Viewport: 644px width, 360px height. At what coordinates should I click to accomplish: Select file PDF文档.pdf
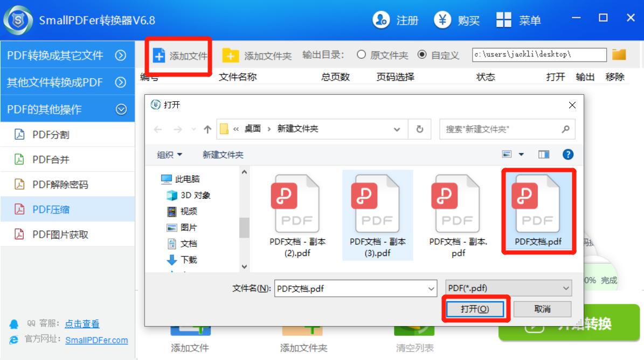pos(538,211)
